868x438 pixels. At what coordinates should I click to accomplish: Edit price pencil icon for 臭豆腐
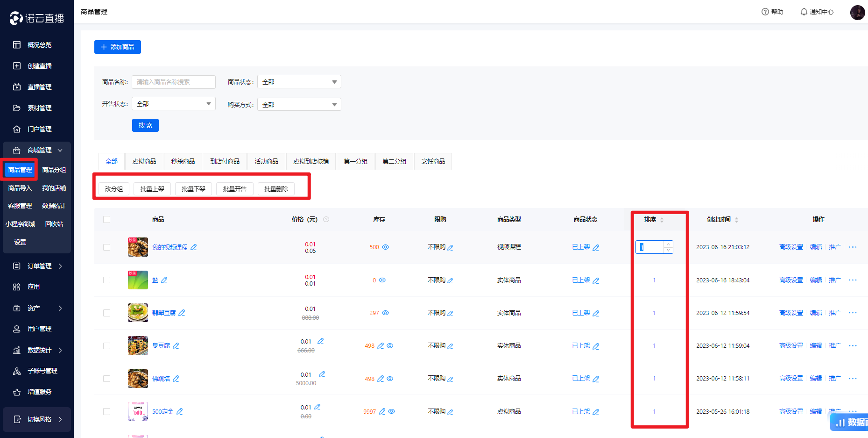coord(321,341)
